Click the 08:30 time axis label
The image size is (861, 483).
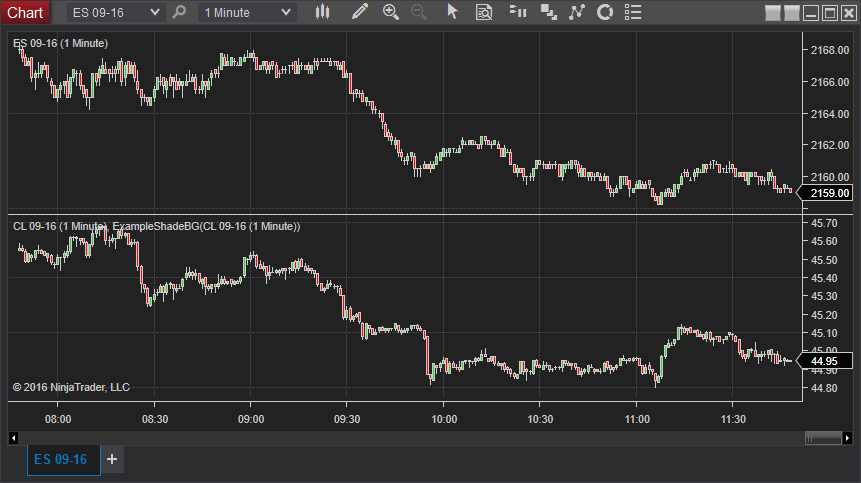pos(155,419)
